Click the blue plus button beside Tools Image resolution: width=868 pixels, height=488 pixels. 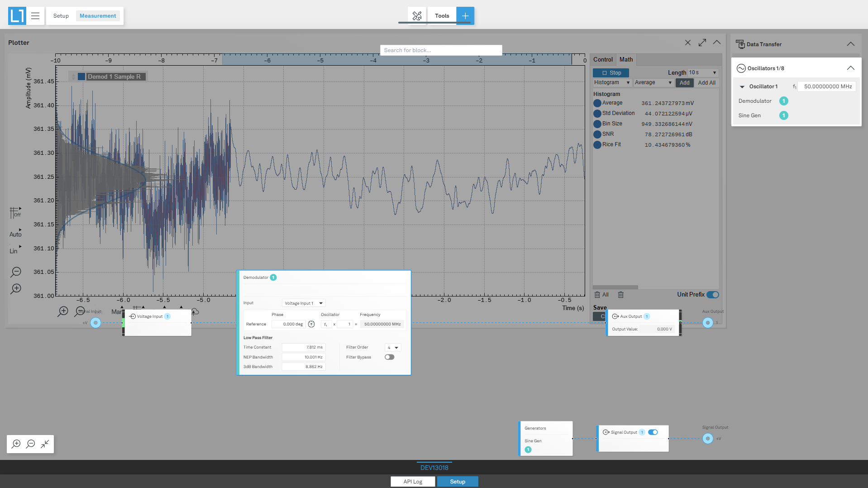465,16
